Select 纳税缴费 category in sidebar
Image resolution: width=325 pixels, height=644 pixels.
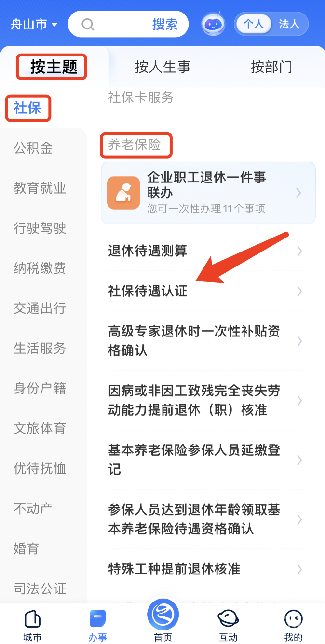coord(40,268)
